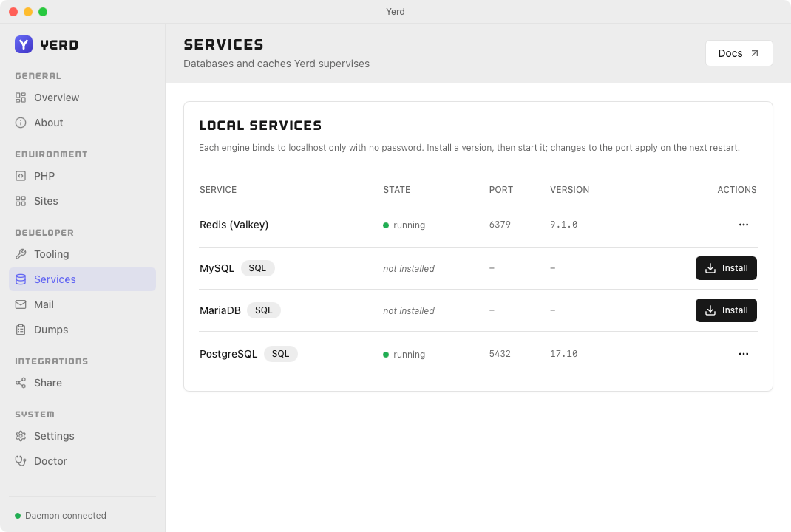The image size is (791, 532).
Task: Click the PHP code icon in sidebar
Action: [x=21, y=176]
